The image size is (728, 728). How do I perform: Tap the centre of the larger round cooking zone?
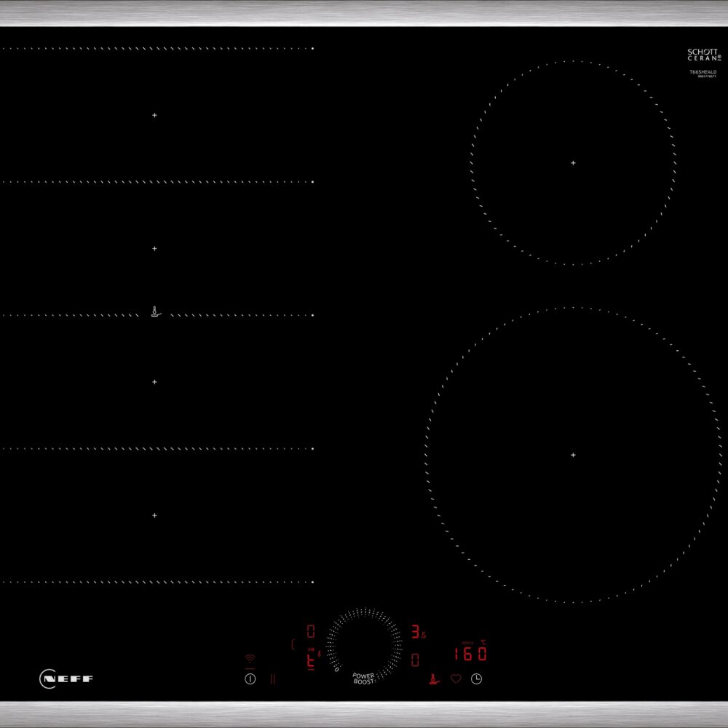(573, 455)
